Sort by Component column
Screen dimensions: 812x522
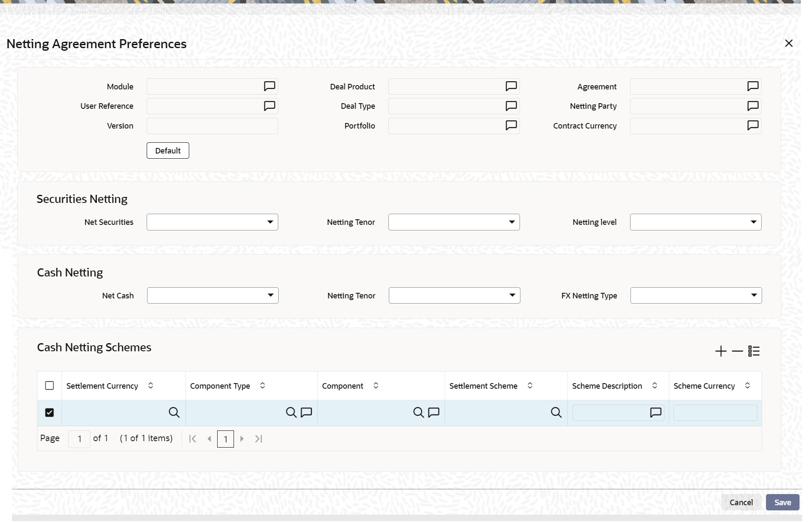click(x=375, y=386)
